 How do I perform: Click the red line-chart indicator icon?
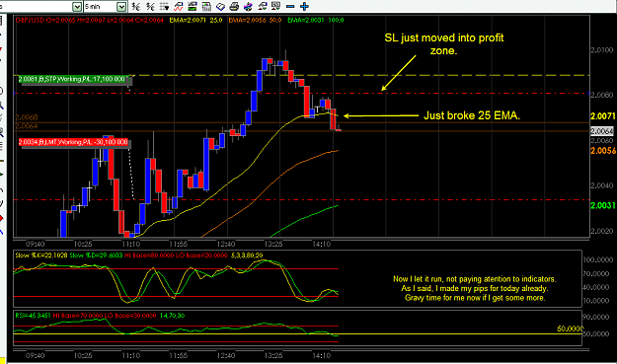click(x=179, y=6)
